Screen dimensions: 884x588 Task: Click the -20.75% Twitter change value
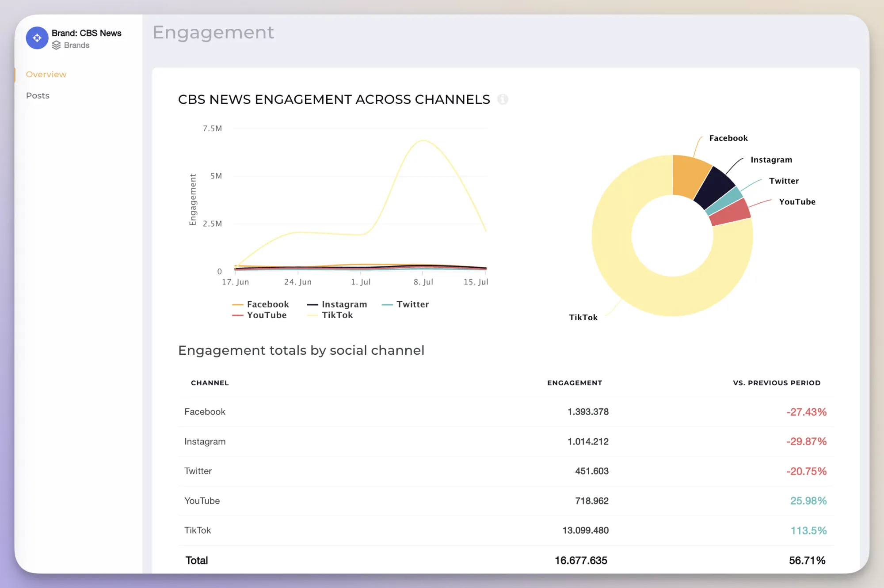click(806, 471)
